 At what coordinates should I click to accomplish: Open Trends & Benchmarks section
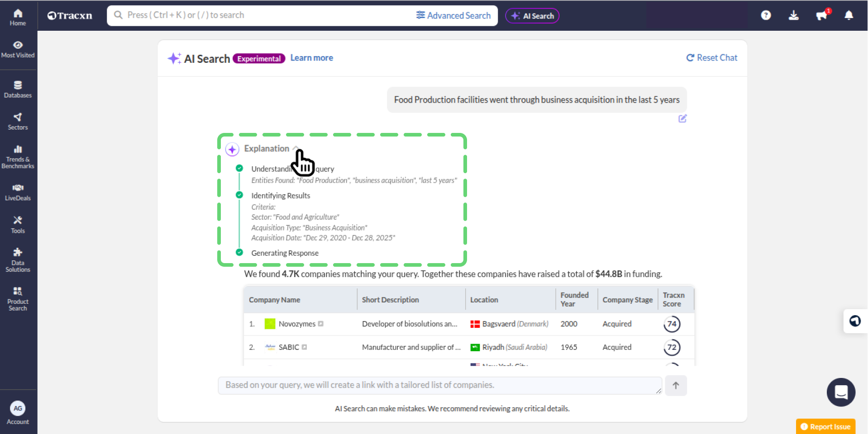[18, 156]
